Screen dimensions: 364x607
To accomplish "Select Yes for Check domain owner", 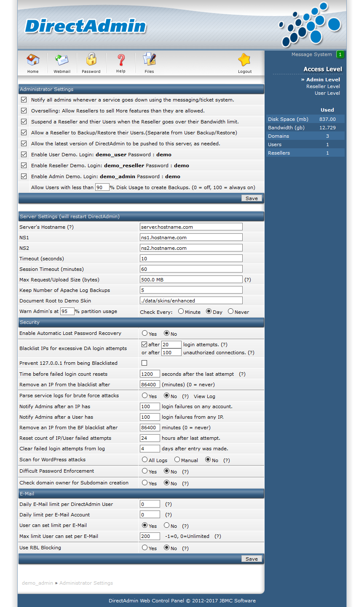I will click(145, 483).
